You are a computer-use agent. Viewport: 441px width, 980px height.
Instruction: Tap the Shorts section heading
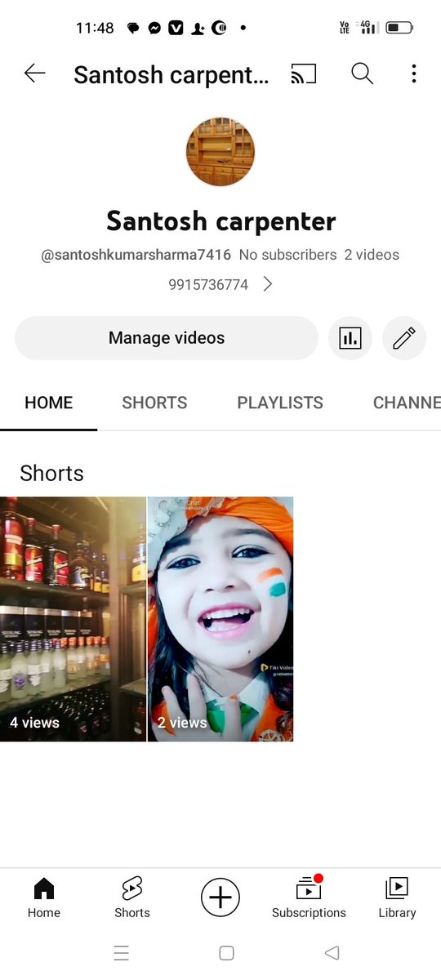point(51,474)
